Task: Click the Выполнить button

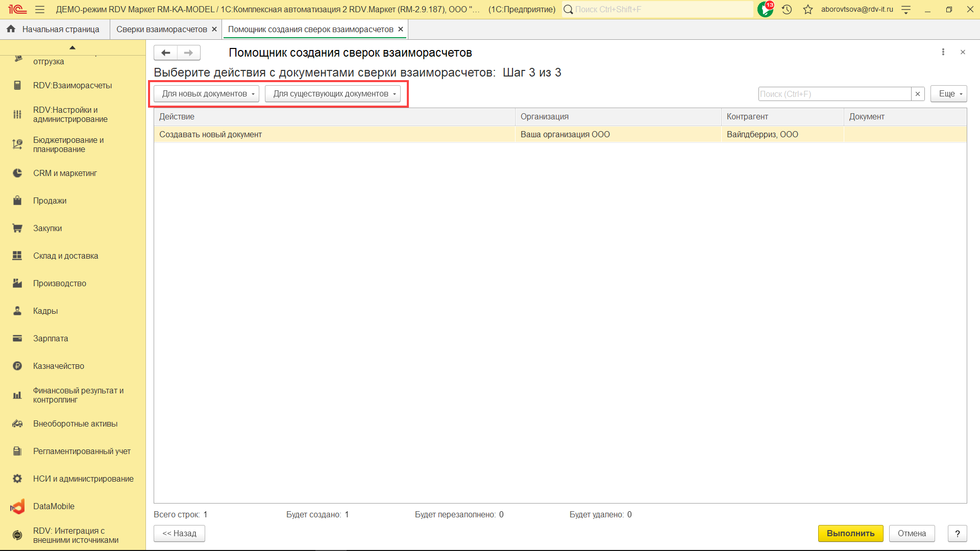Action: pos(850,533)
